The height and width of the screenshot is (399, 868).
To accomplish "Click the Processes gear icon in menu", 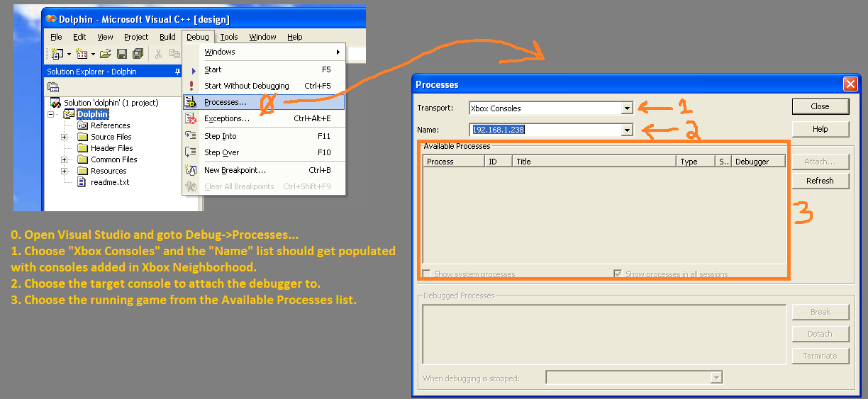I will [191, 102].
